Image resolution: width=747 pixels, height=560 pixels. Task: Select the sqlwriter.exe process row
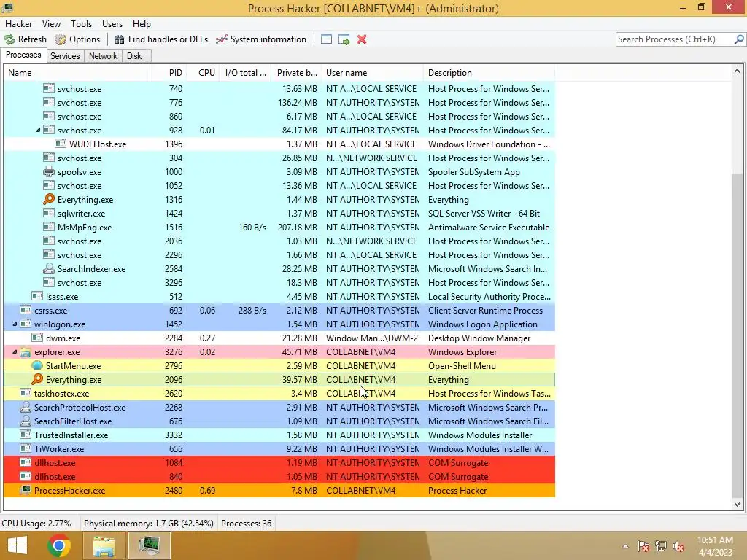click(279, 214)
